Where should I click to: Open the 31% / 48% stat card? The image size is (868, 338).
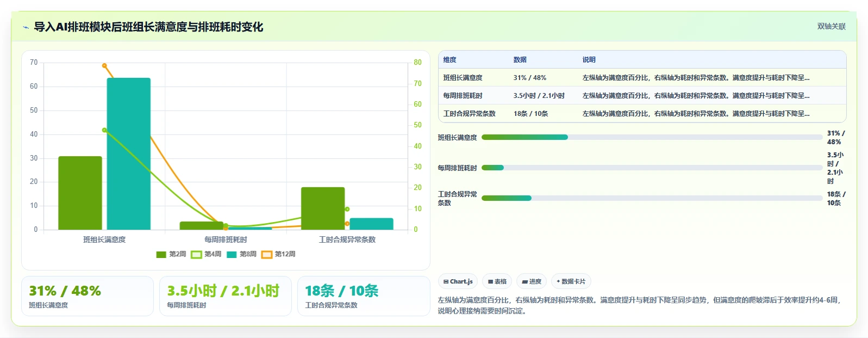click(x=88, y=296)
